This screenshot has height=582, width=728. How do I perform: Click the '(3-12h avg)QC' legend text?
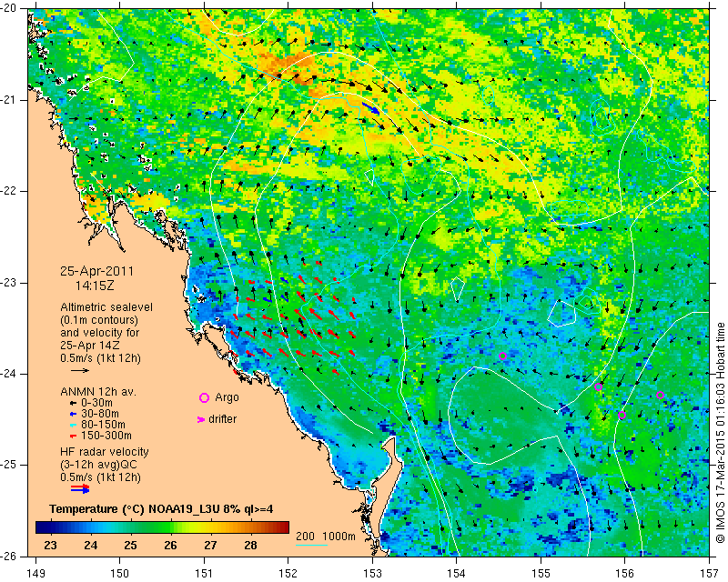tap(98, 465)
